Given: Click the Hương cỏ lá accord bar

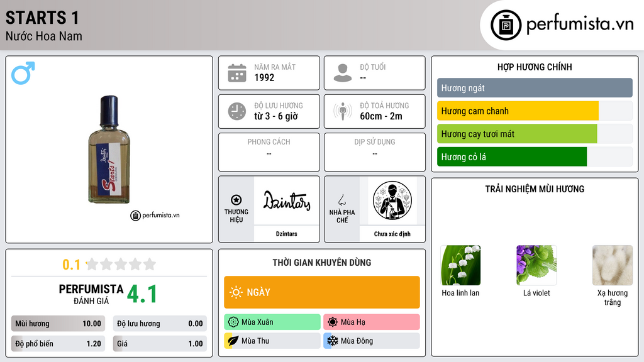Looking at the screenshot, I should pos(535,156).
